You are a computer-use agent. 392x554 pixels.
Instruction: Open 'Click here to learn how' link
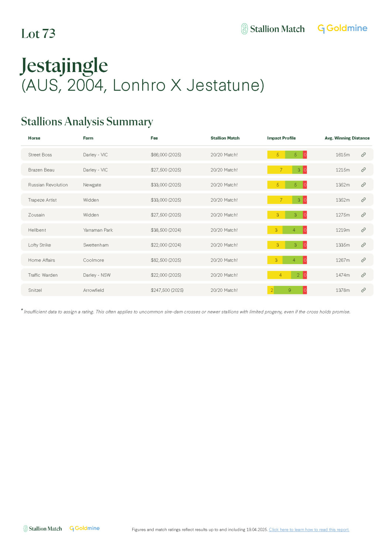pyautogui.click(x=309, y=530)
